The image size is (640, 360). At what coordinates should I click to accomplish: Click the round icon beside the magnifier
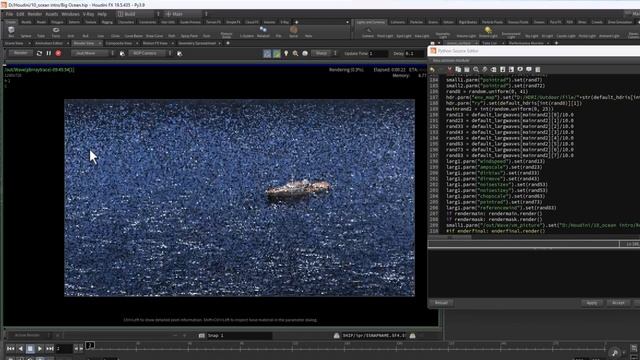[x=305, y=53]
